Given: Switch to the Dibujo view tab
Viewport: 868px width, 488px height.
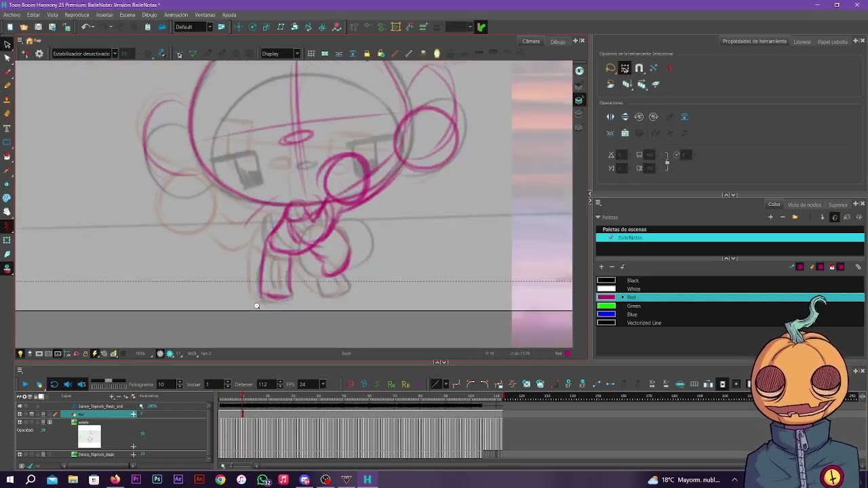Looking at the screenshot, I should tap(557, 41).
